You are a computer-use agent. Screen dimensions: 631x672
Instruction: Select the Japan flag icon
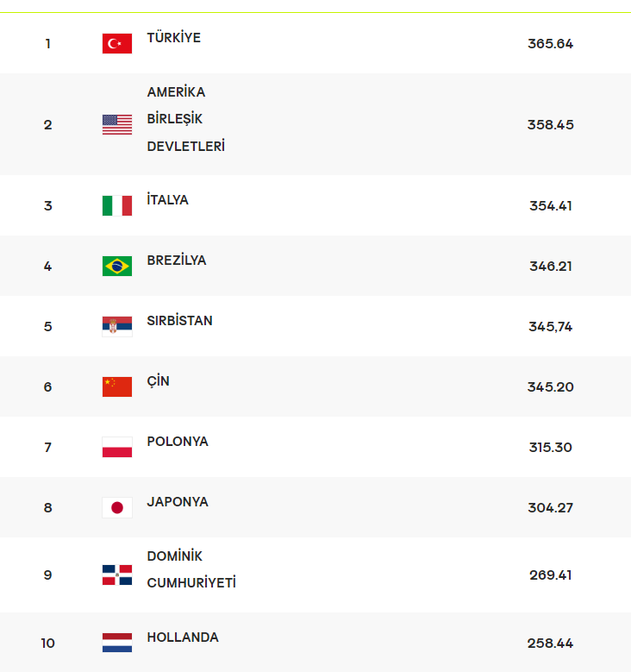click(x=117, y=507)
